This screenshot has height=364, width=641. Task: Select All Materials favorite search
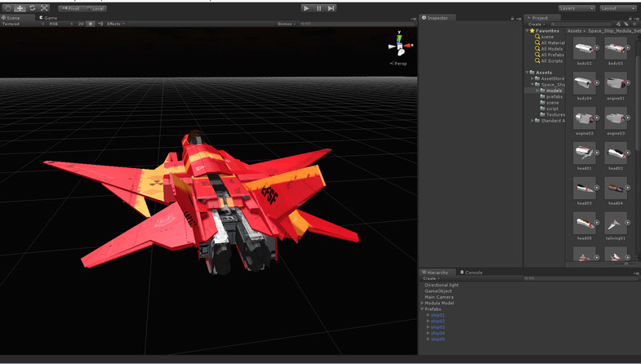[x=550, y=43]
